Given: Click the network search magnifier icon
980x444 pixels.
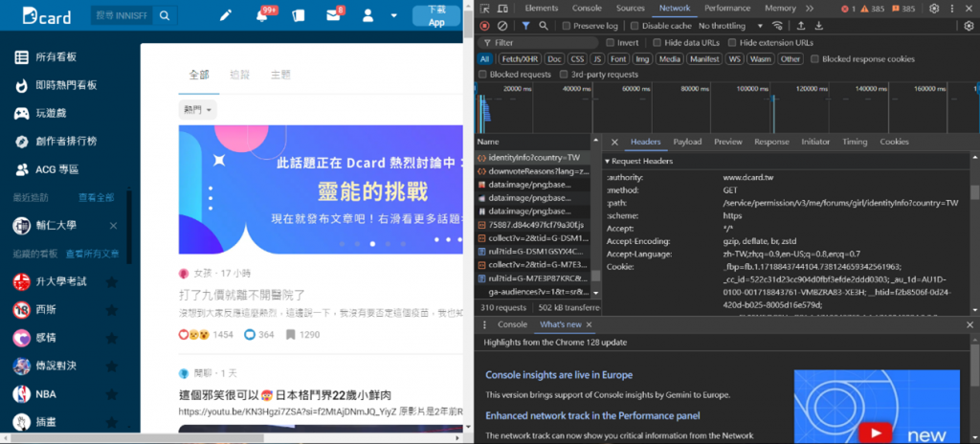Looking at the screenshot, I should click(544, 26).
